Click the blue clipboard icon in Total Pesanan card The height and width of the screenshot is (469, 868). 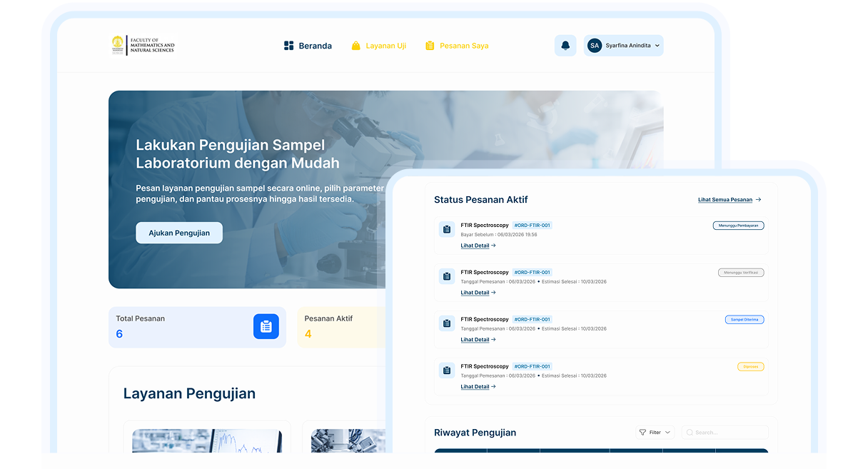(x=266, y=326)
